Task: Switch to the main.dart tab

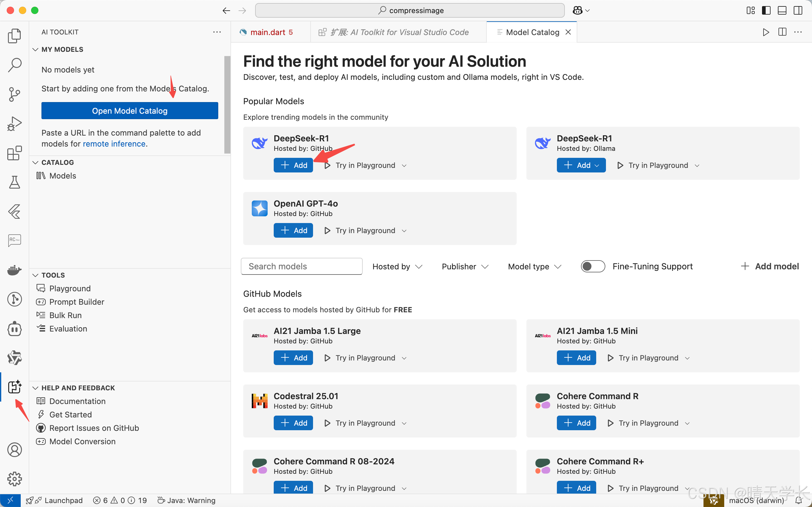Action: pyautogui.click(x=271, y=32)
